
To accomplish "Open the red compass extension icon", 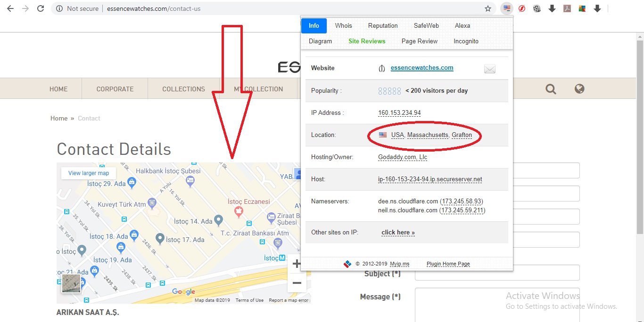I will tap(522, 8).
